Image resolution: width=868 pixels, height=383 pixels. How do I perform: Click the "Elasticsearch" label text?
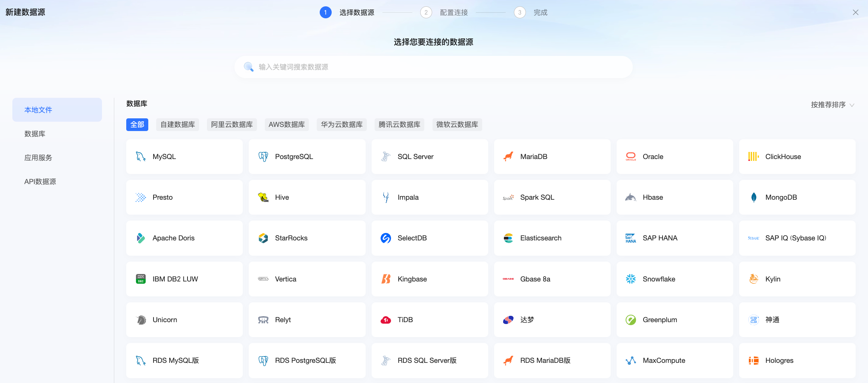click(x=540, y=238)
